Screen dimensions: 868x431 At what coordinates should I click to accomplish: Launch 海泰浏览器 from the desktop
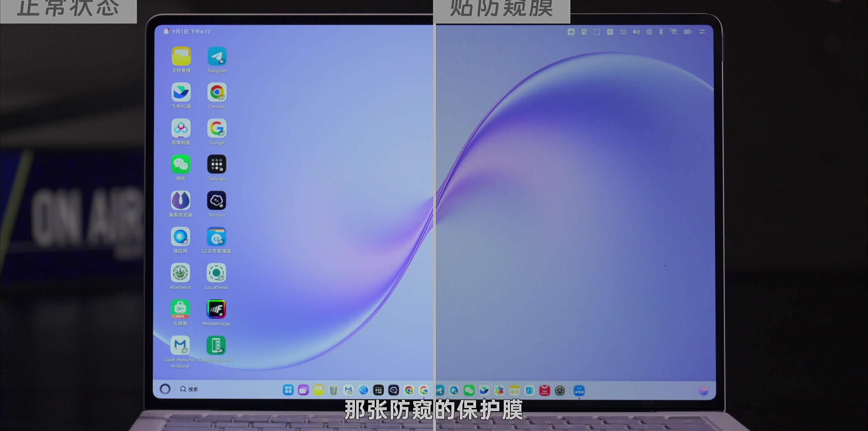(x=180, y=201)
